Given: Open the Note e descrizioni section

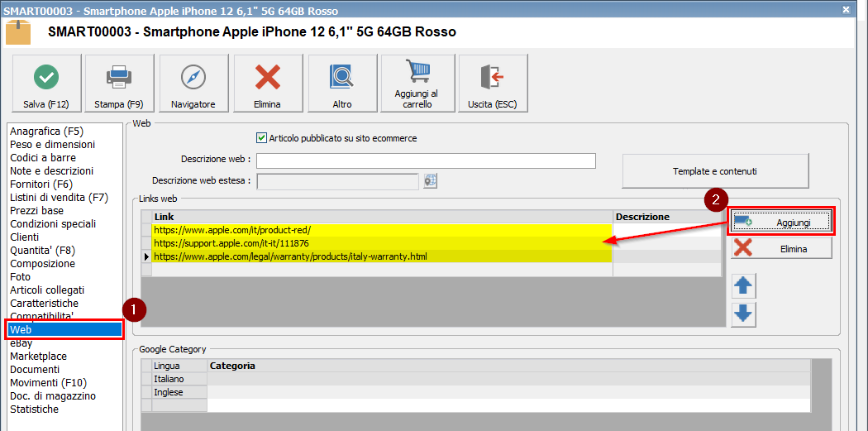Looking at the screenshot, I should 51,170.
